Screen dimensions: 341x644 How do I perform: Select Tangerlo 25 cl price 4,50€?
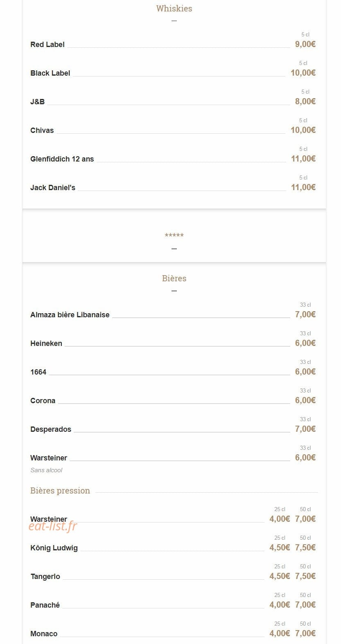click(x=280, y=576)
